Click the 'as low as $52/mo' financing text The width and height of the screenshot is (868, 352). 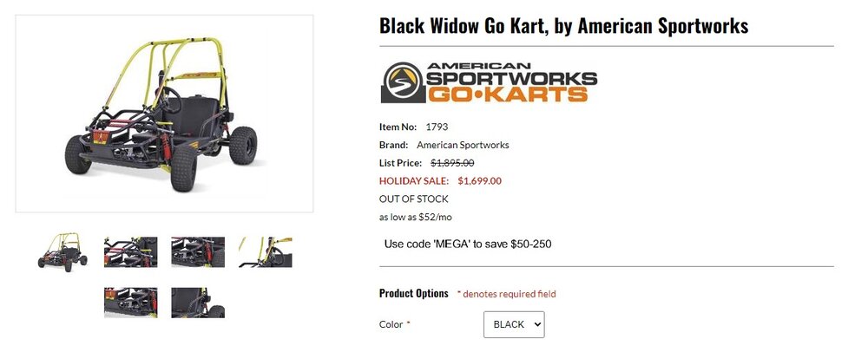pos(416,217)
